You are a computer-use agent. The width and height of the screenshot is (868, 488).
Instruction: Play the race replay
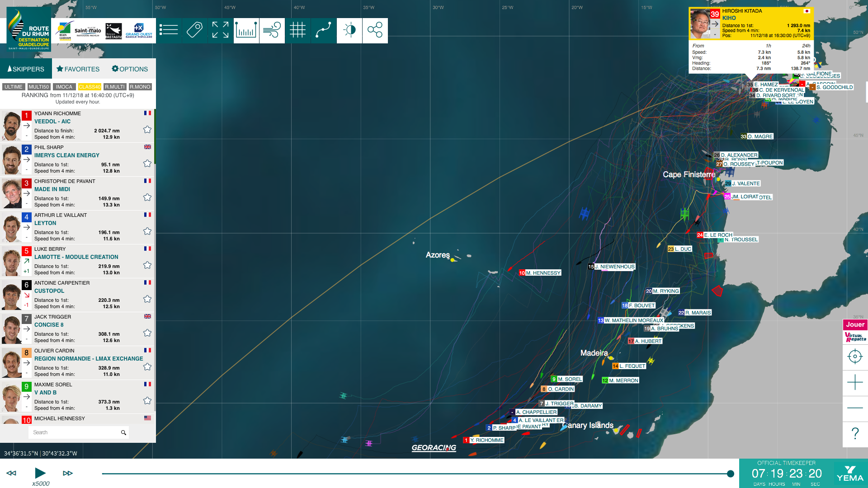40,473
